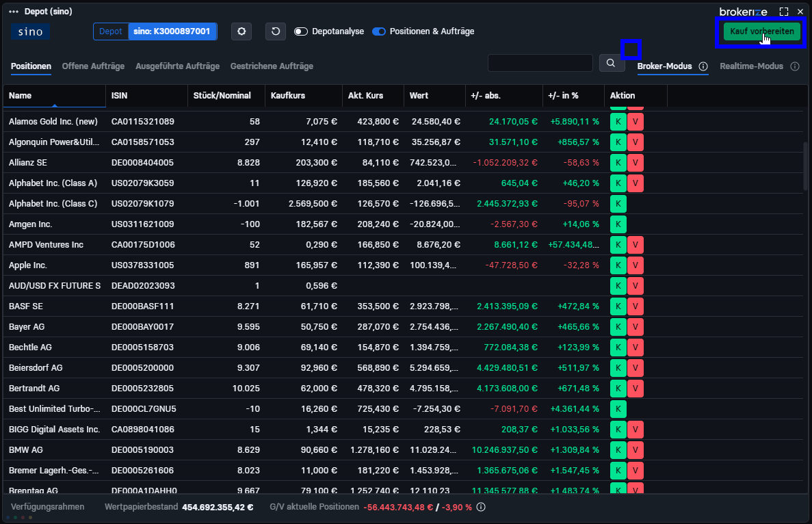
Task: Sort by the +/- in % column header
Action: click(573, 96)
